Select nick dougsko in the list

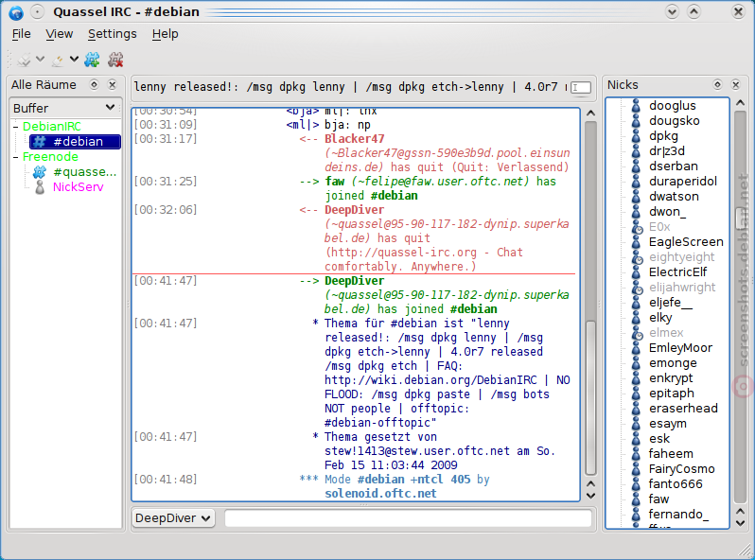click(674, 121)
